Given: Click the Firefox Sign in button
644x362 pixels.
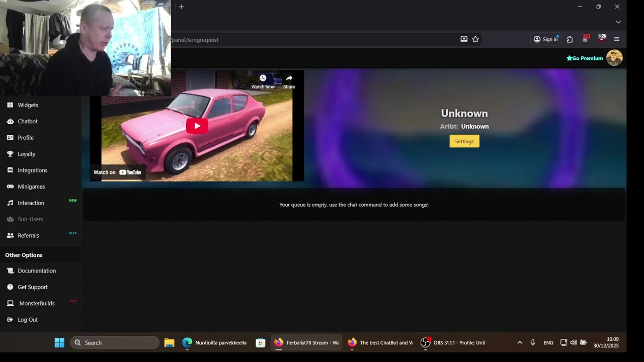Looking at the screenshot, I should pyautogui.click(x=546, y=39).
